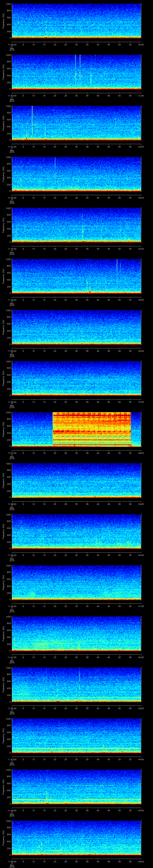
Task: Select the 32:00 end time label
Action: click(141, 147)
